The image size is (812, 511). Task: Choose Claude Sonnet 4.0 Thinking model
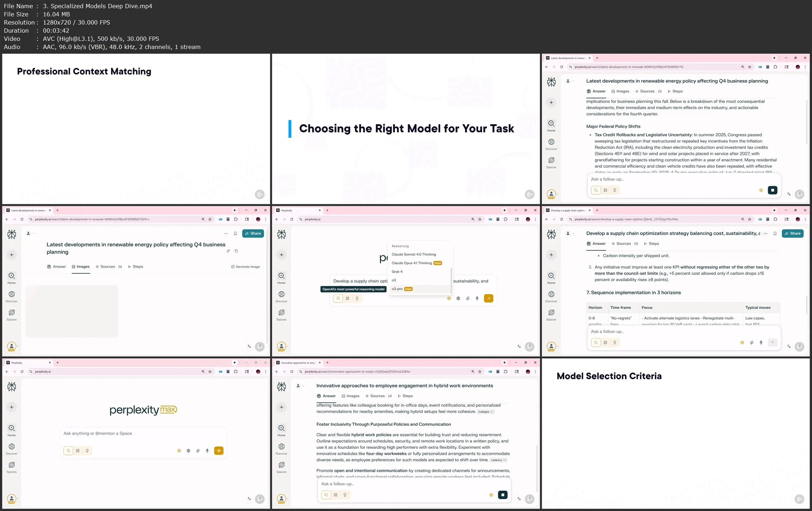pyautogui.click(x=414, y=255)
